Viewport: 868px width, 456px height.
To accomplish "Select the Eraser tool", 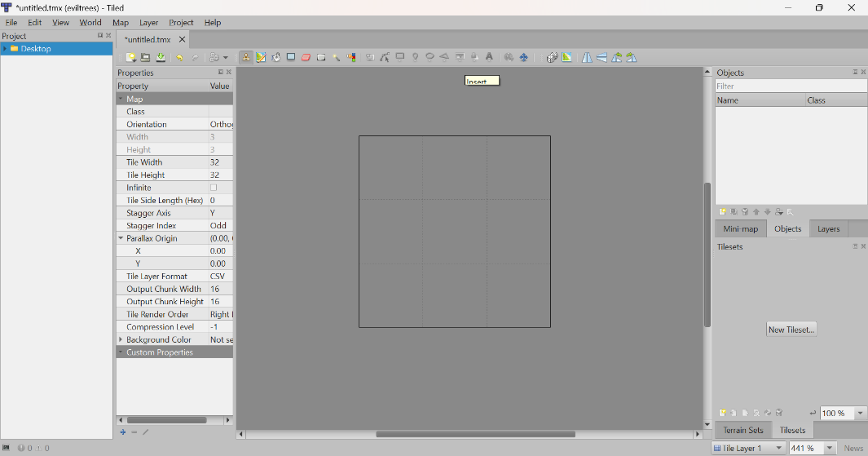I will (306, 58).
